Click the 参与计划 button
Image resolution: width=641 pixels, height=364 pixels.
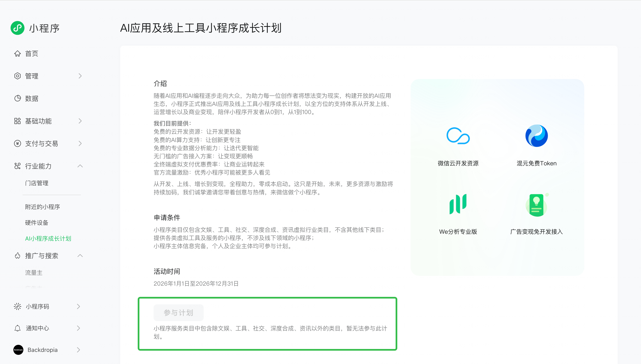pyautogui.click(x=178, y=313)
